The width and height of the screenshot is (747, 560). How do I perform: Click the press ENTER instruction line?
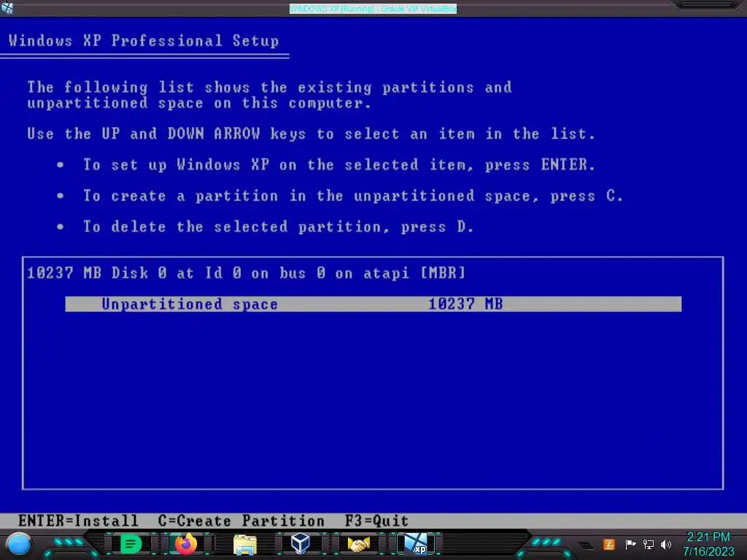tap(339, 165)
